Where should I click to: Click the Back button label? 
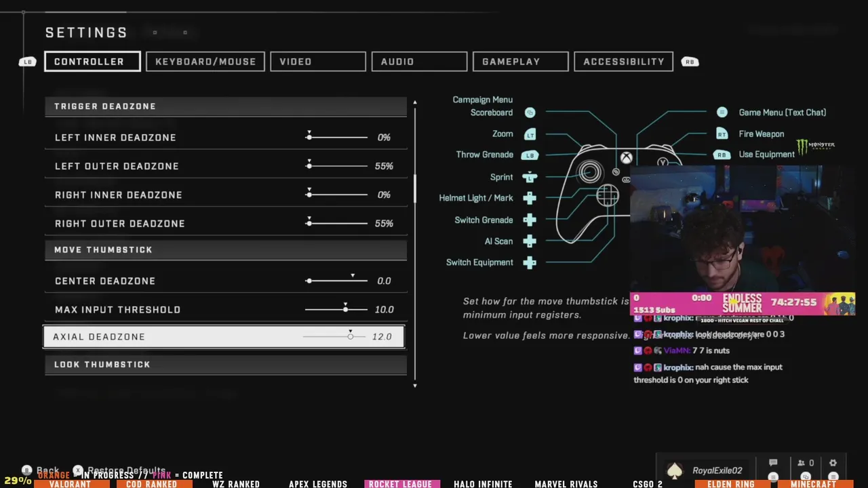click(47, 470)
